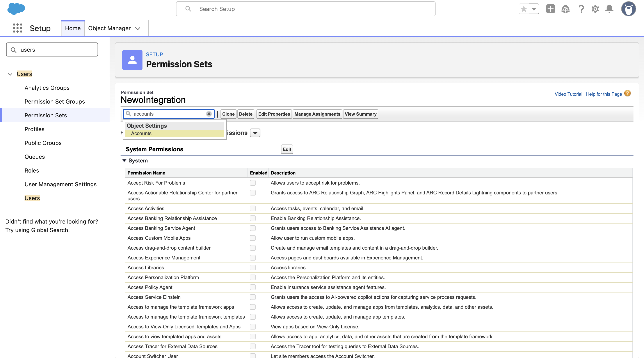
Task: Click the Quick Find box containing users
Action: (52, 50)
